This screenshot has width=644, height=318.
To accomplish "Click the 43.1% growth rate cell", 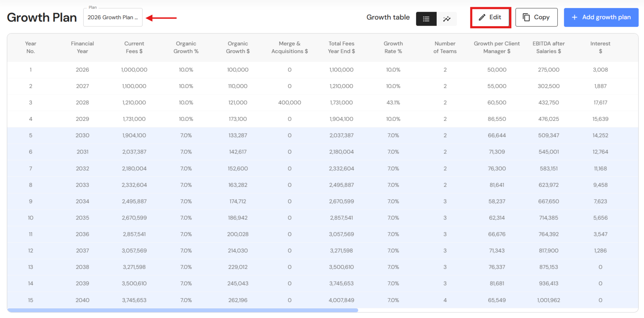I will click(x=393, y=103).
